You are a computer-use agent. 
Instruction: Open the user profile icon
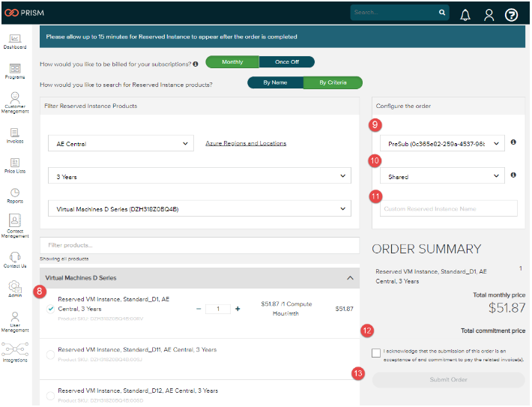click(x=489, y=14)
